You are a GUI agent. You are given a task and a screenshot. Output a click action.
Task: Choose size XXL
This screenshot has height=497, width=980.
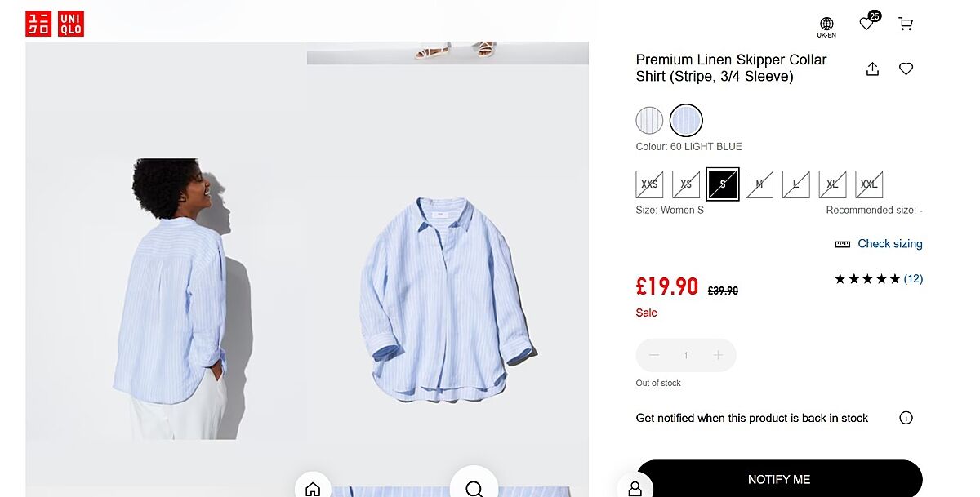(x=869, y=184)
